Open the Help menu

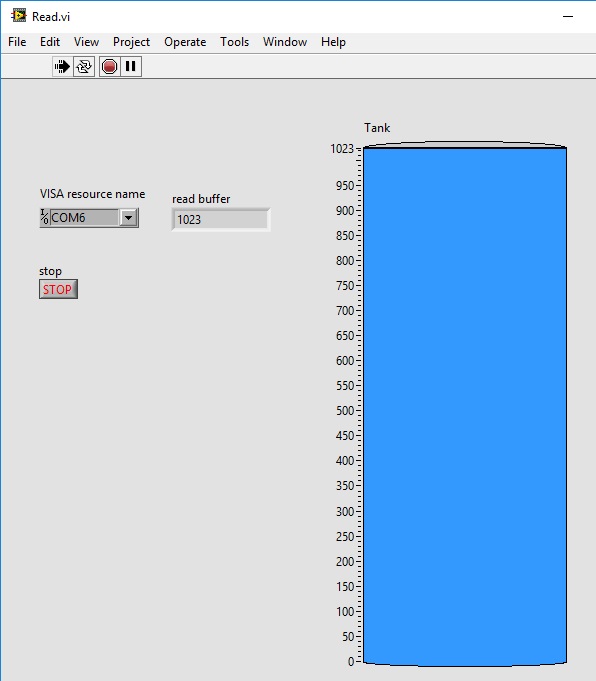pyautogui.click(x=334, y=42)
